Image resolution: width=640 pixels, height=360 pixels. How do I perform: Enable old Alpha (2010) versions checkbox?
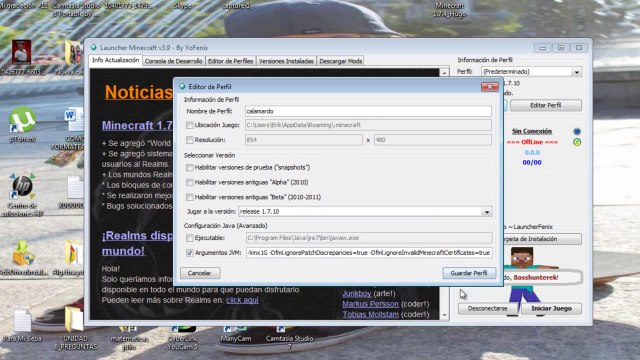point(189,182)
